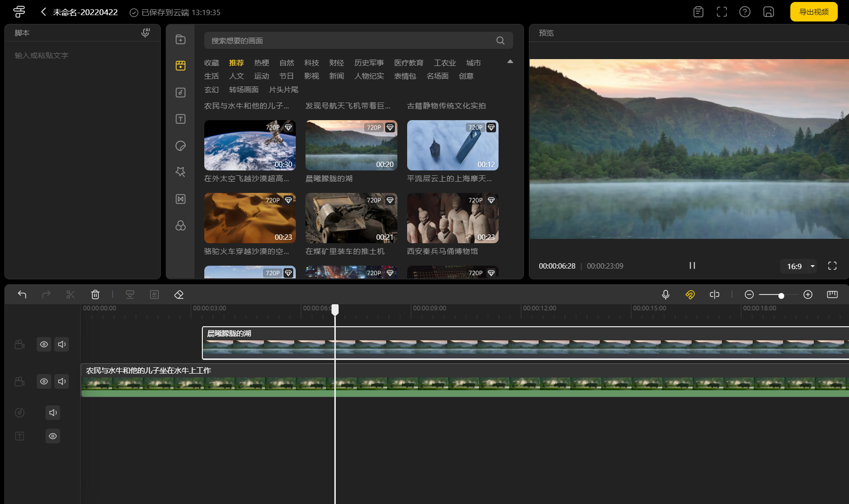This screenshot has width=849, height=504.
Task: Open the stickers sidebar icon
Action: point(180,146)
